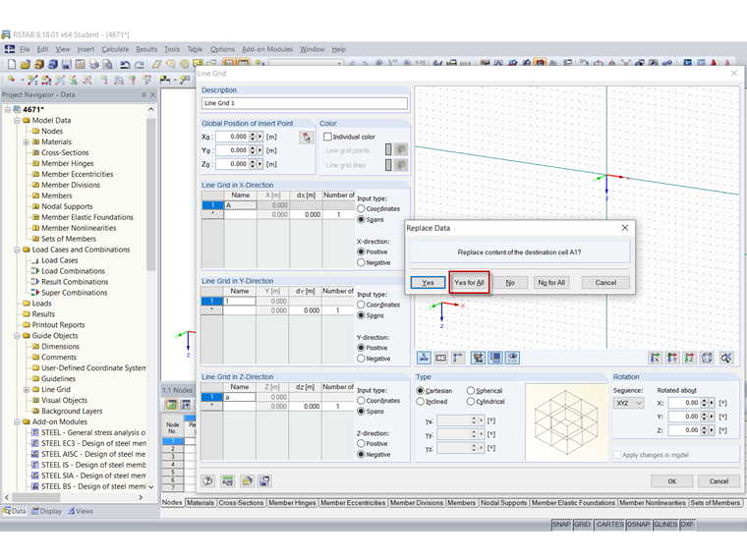
Task: Click the Project Navigator vertical scrollbar
Action: tap(151, 196)
